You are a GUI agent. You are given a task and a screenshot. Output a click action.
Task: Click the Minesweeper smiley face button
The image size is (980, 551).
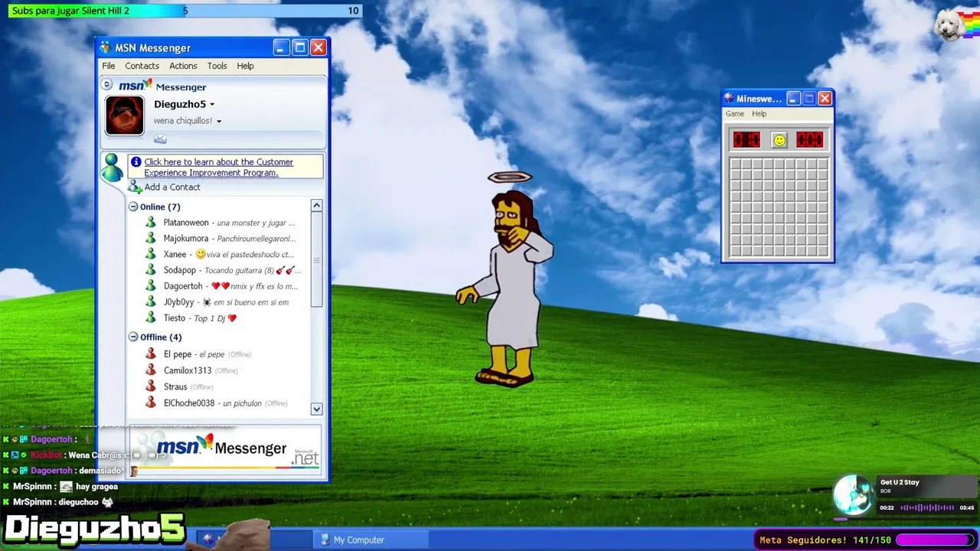pos(779,140)
